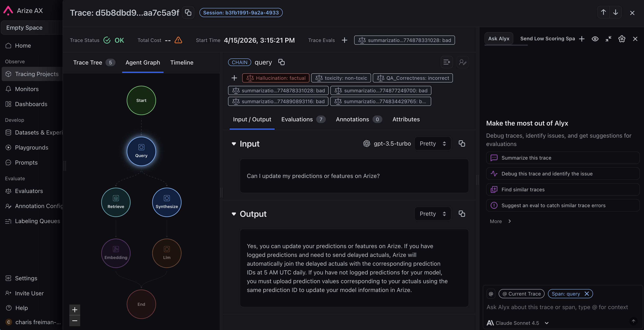The width and height of the screenshot is (644, 330).
Task: Switch to the Timeline tab
Action: coord(182,62)
